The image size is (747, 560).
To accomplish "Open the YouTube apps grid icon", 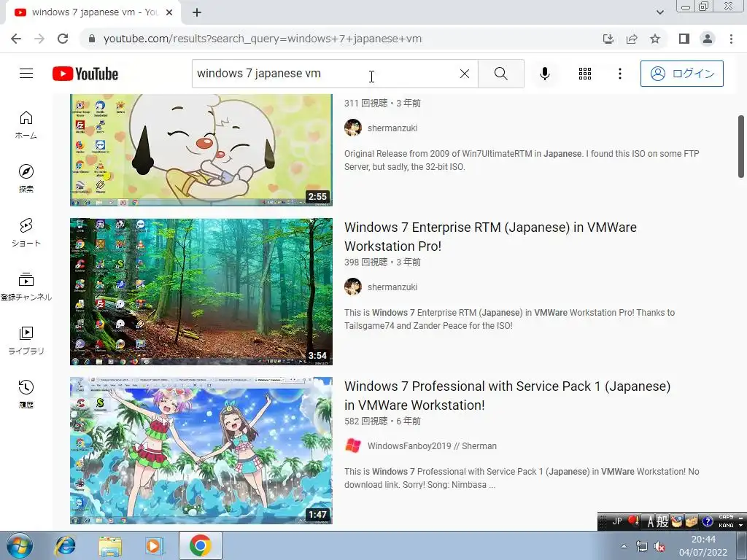I will (585, 74).
